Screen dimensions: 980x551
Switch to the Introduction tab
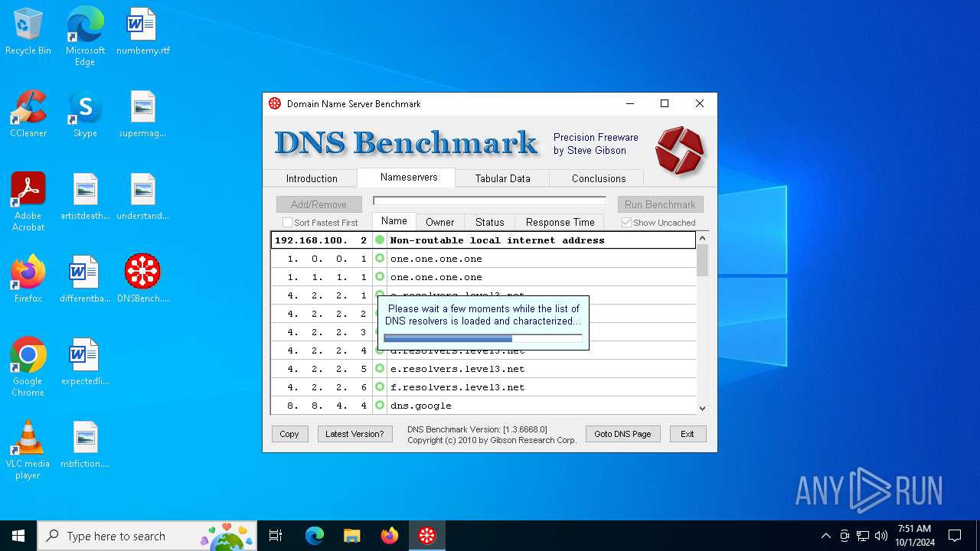click(x=311, y=178)
